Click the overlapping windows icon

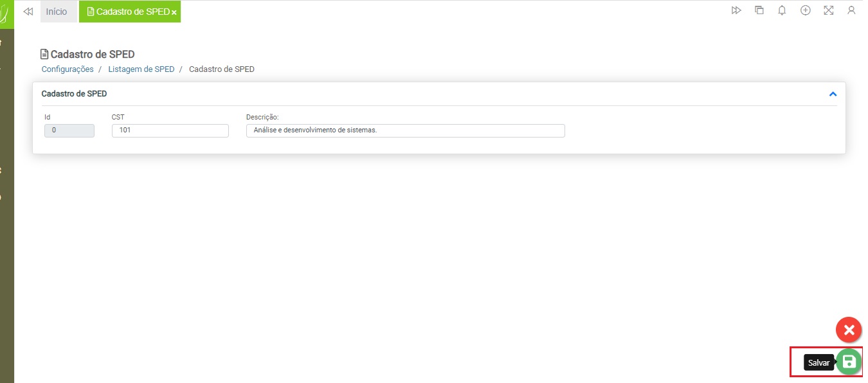(x=759, y=11)
